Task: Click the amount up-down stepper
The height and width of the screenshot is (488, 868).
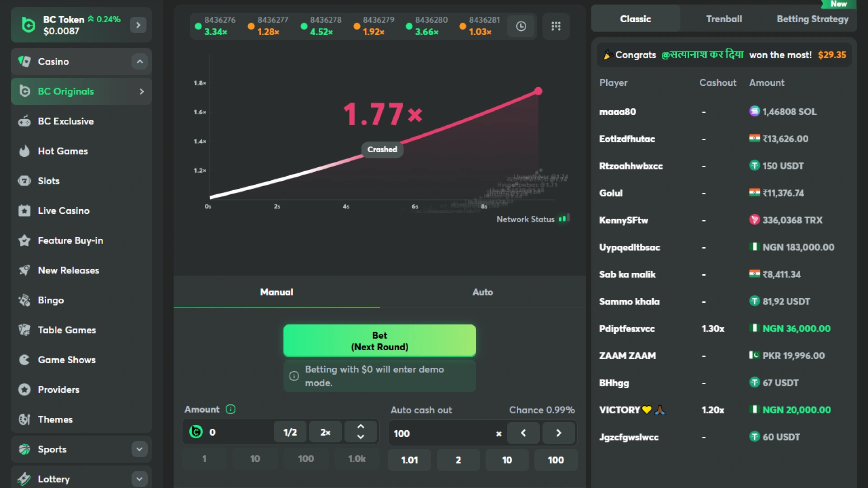Action: tap(360, 432)
